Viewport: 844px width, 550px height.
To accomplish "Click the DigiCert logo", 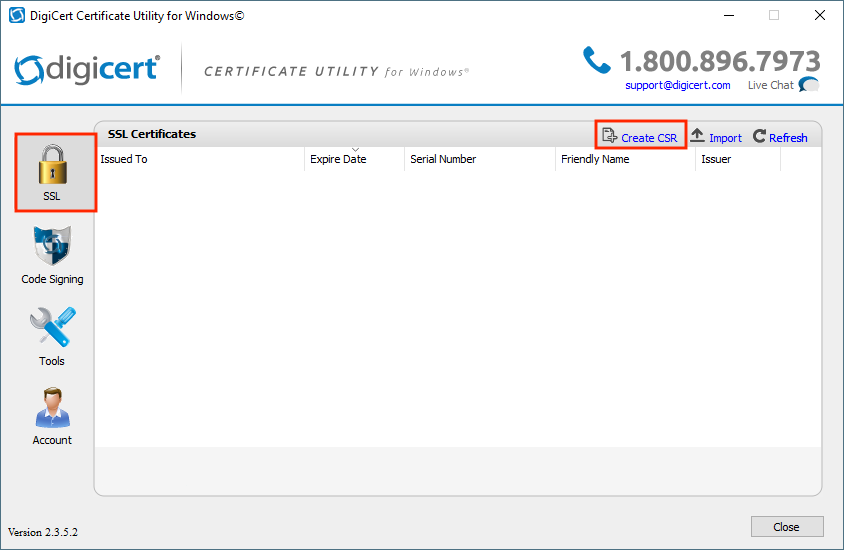I will [88, 69].
